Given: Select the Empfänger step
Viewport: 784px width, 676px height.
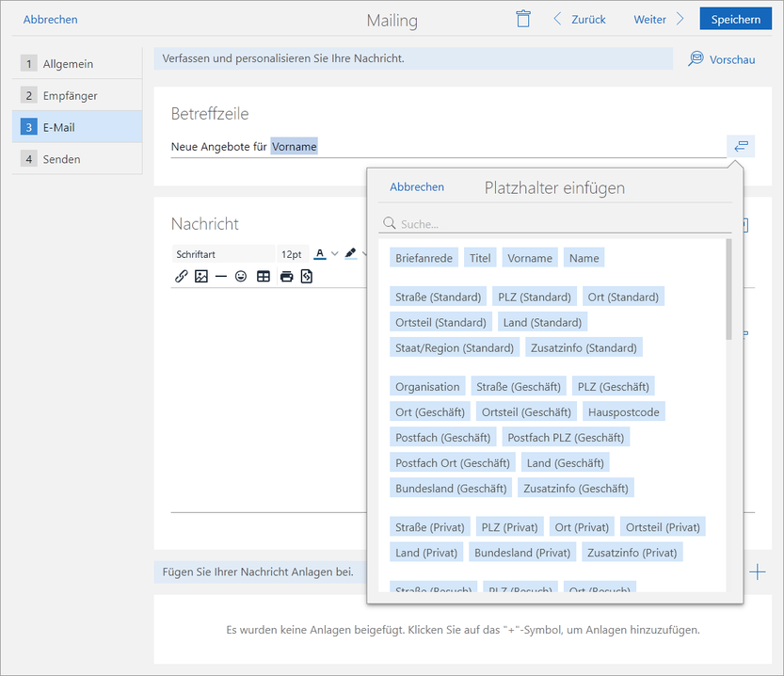Looking at the screenshot, I should [77, 96].
